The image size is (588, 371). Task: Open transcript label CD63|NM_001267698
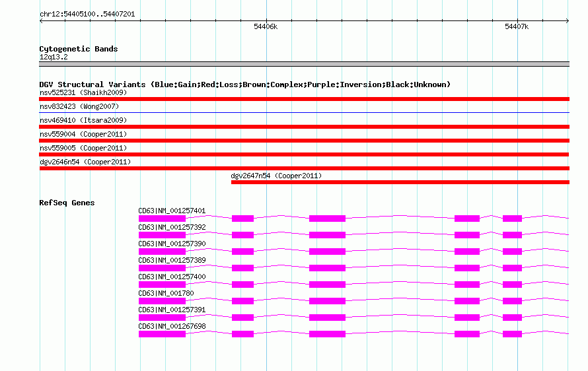point(172,326)
